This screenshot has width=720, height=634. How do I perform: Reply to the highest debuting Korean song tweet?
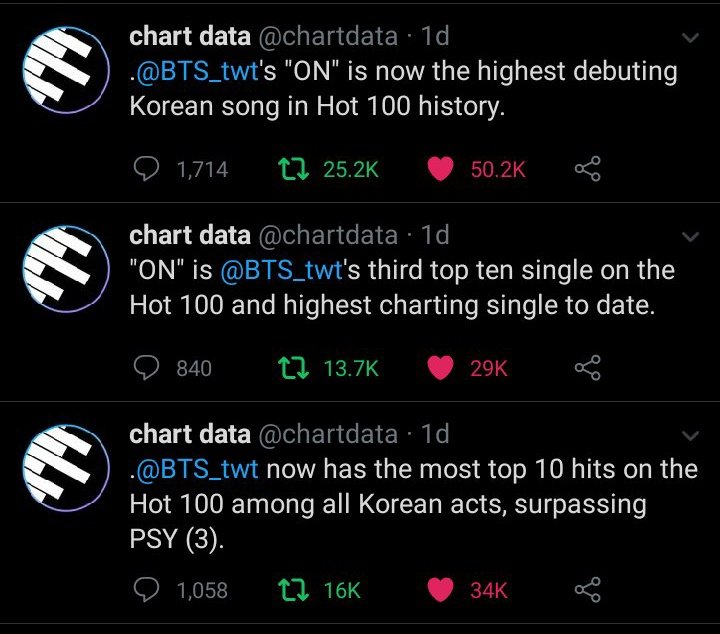(x=147, y=170)
